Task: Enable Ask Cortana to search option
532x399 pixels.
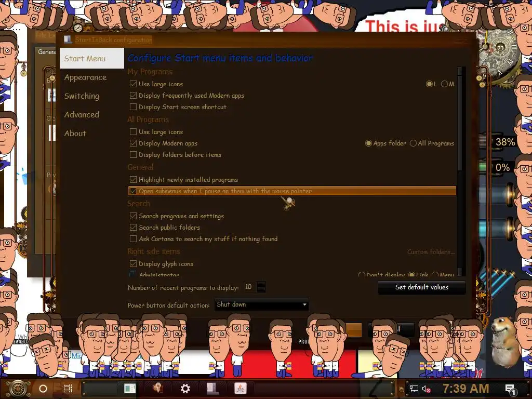Action: pyautogui.click(x=134, y=239)
